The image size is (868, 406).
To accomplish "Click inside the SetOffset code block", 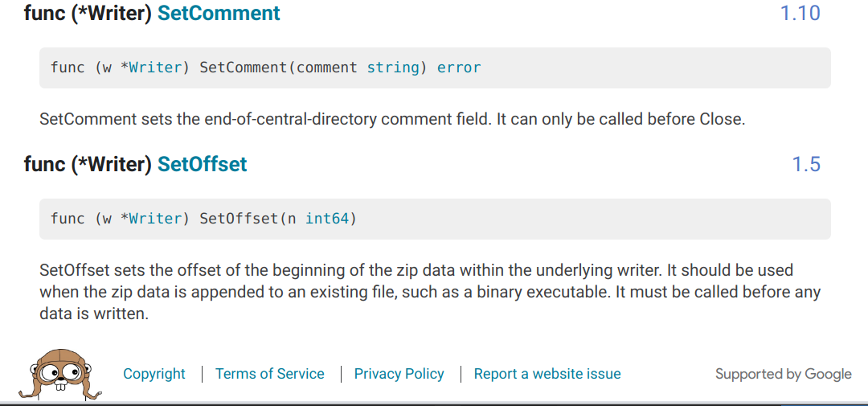I will pyautogui.click(x=435, y=219).
